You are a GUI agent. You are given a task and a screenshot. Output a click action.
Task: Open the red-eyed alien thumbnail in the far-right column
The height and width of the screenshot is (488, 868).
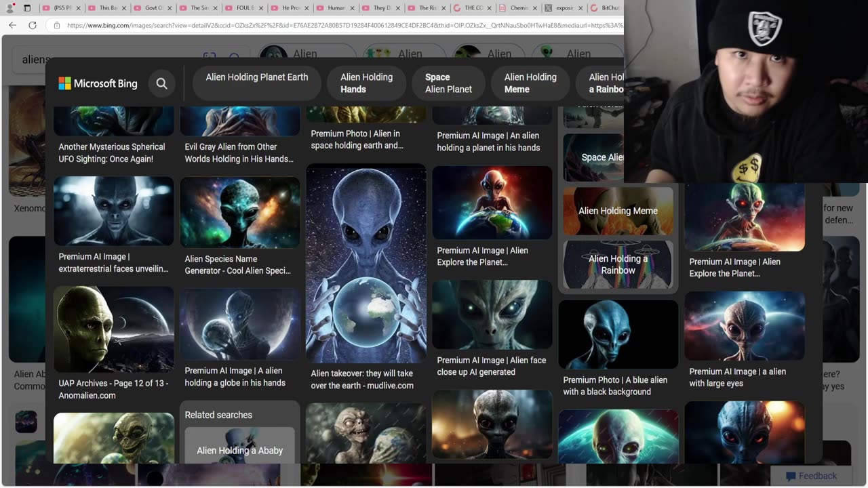tap(745, 217)
